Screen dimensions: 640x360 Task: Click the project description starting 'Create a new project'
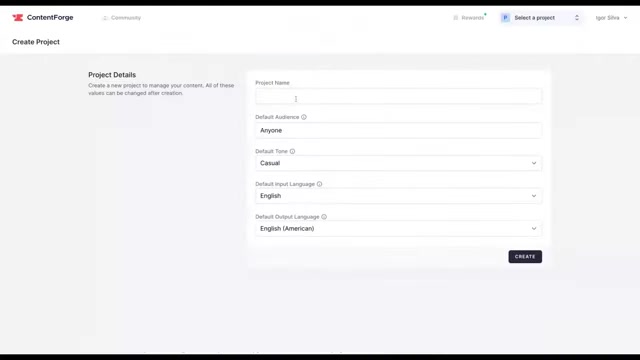click(x=161, y=89)
